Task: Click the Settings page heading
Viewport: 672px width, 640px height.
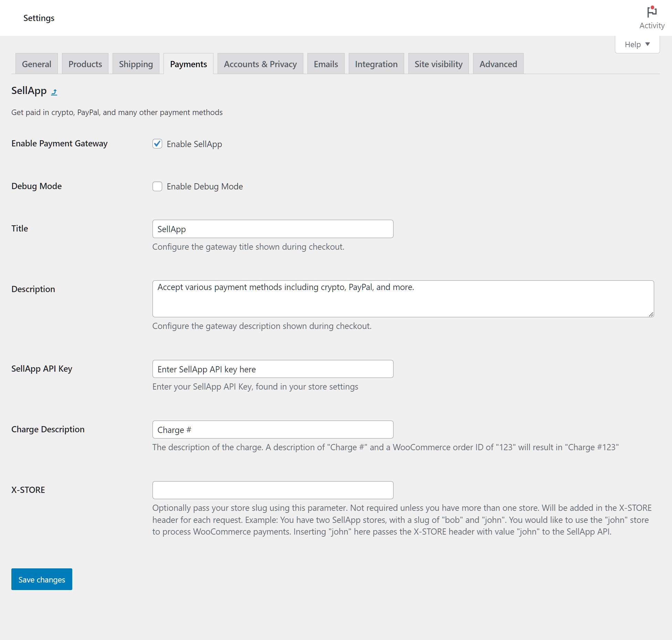Action: pos(39,18)
